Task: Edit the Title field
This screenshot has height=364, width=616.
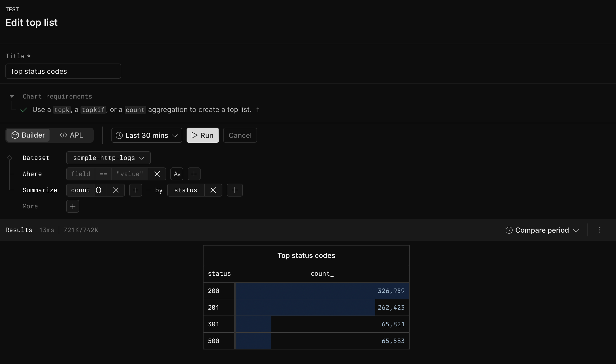Action: point(63,71)
